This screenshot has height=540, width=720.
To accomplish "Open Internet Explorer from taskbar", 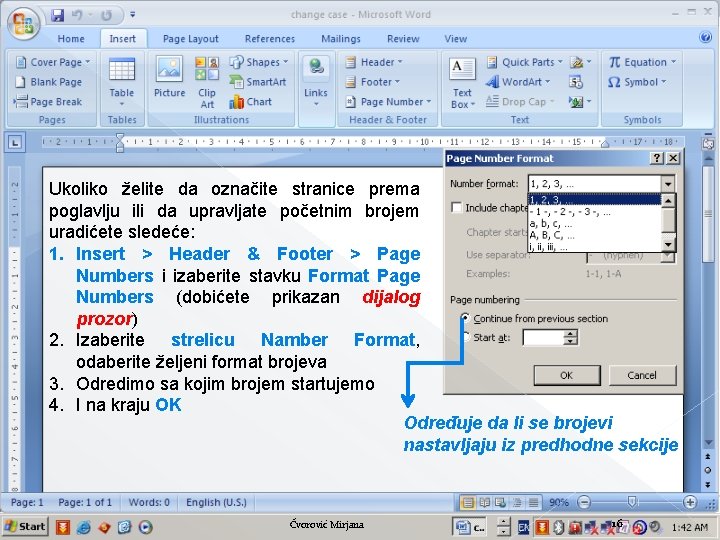I will 83,527.
